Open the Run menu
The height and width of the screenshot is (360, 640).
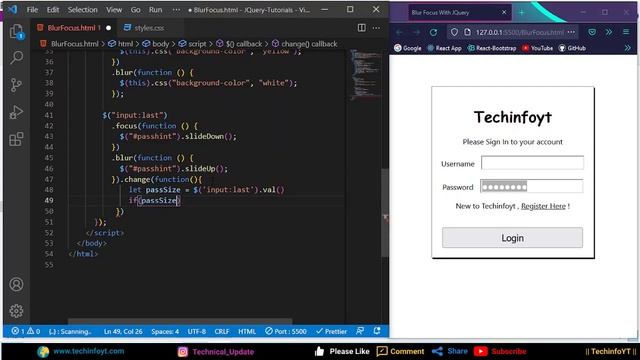click(155, 10)
